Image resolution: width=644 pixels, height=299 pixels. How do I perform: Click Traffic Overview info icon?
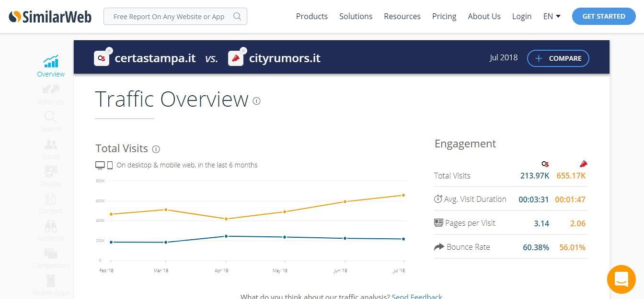coord(256,101)
